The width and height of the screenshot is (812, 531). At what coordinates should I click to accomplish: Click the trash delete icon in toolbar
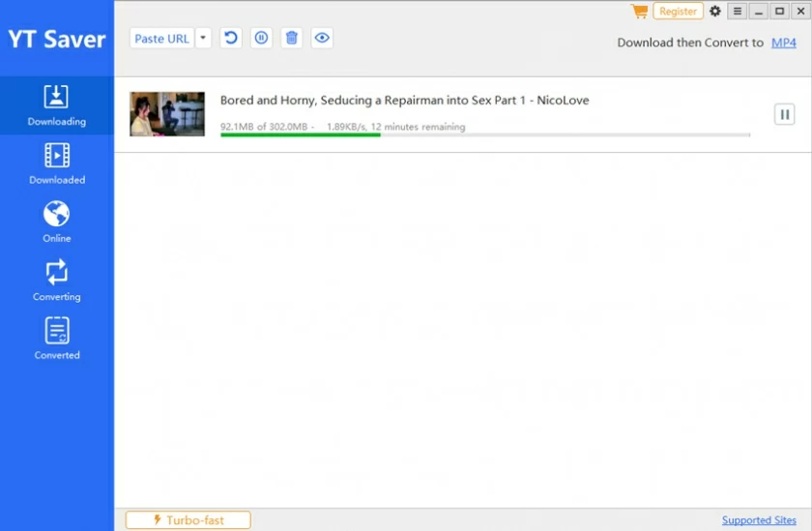point(292,38)
